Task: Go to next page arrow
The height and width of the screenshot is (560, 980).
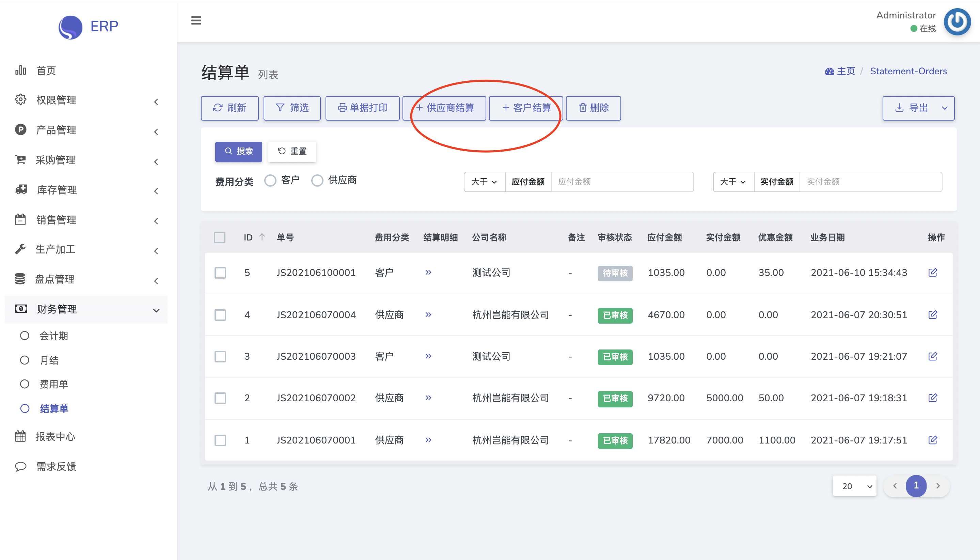Action: click(x=938, y=486)
